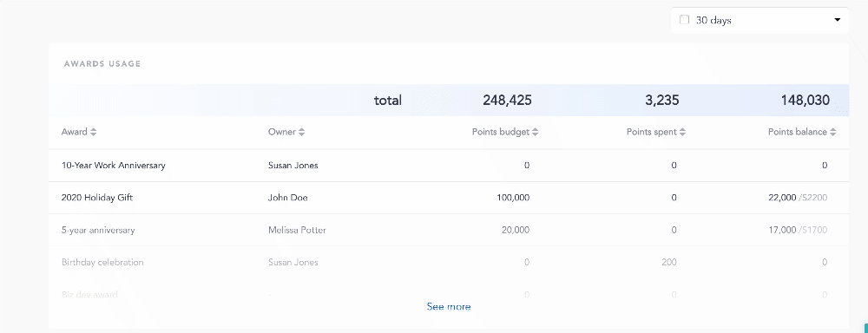Click the 17,000 points balance value
868x333 pixels.
pos(782,230)
